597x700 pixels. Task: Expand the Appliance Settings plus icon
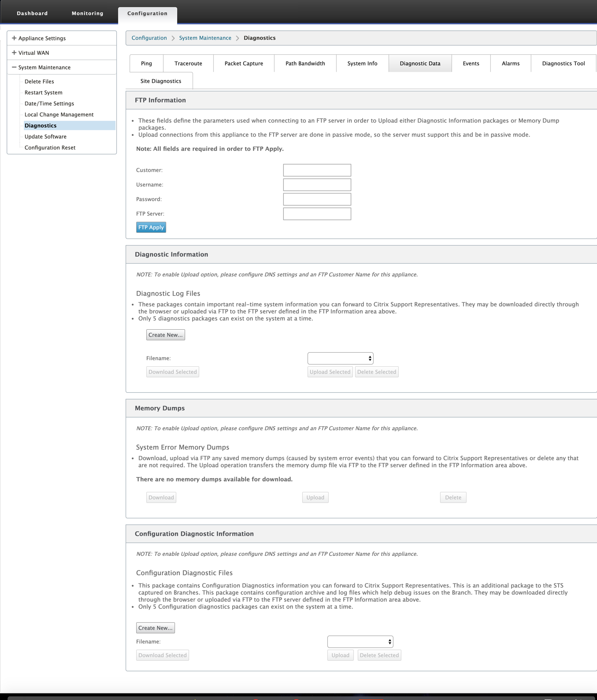(14, 38)
